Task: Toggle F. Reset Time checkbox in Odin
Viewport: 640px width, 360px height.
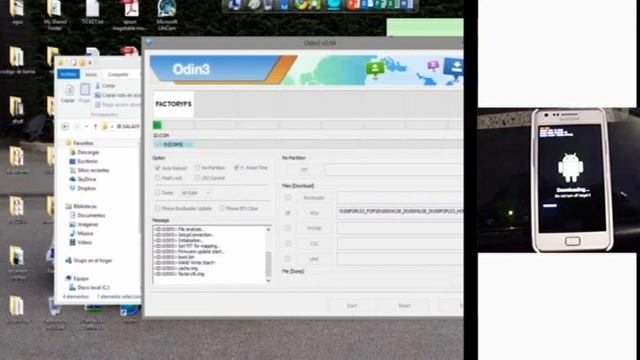Action: click(x=236, y=167)
